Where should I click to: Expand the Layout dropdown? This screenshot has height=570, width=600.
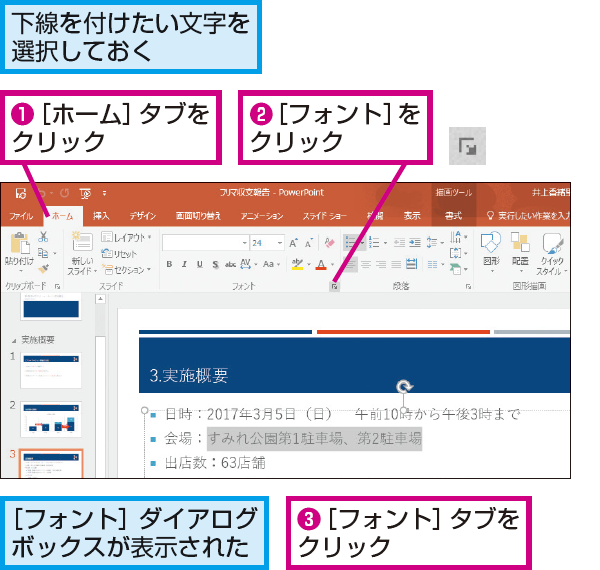127,237
